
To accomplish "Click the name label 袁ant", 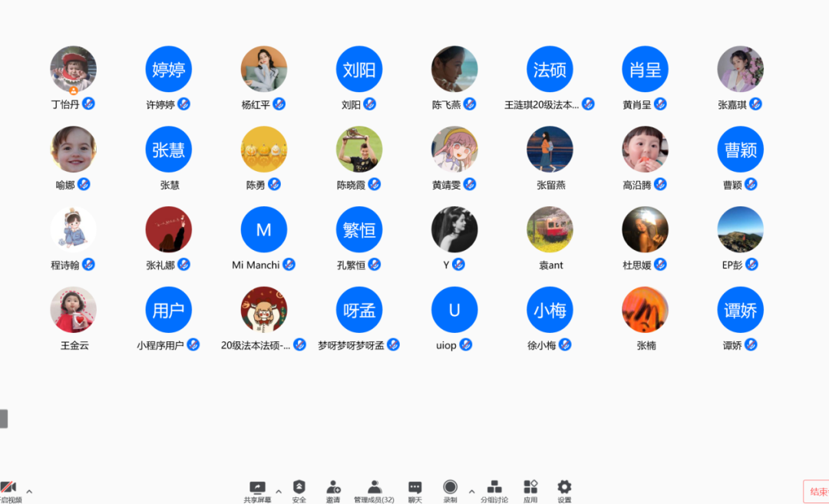I will [550, 265].
